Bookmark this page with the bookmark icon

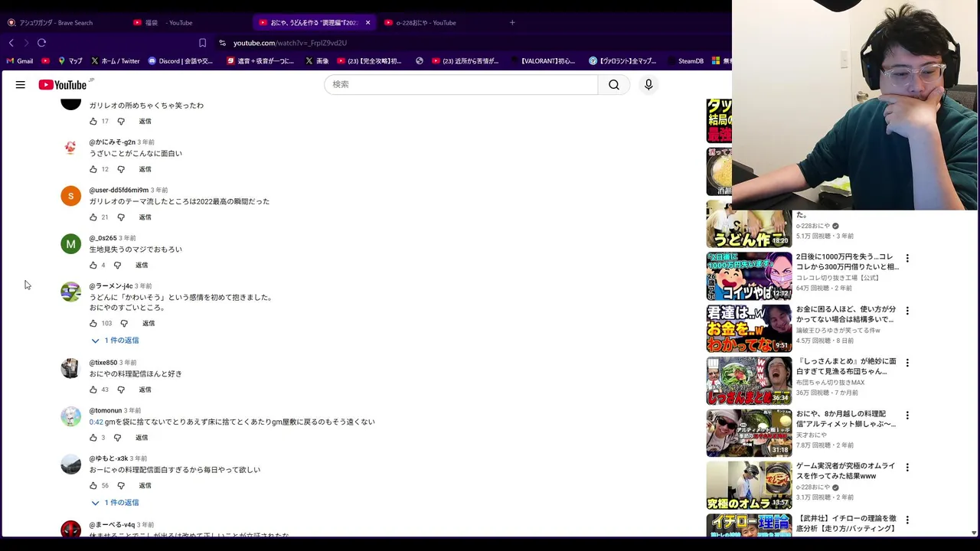coord(202,43)
